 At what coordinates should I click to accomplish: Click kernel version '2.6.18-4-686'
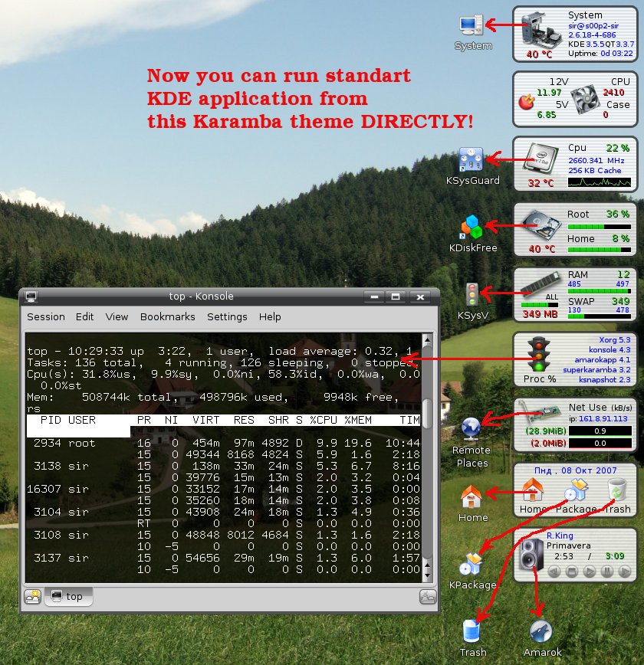(x=592, y=34)
